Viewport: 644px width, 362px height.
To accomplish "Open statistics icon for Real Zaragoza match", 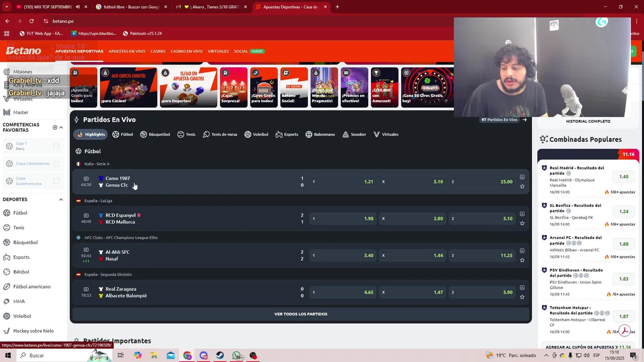I will 522,288.
